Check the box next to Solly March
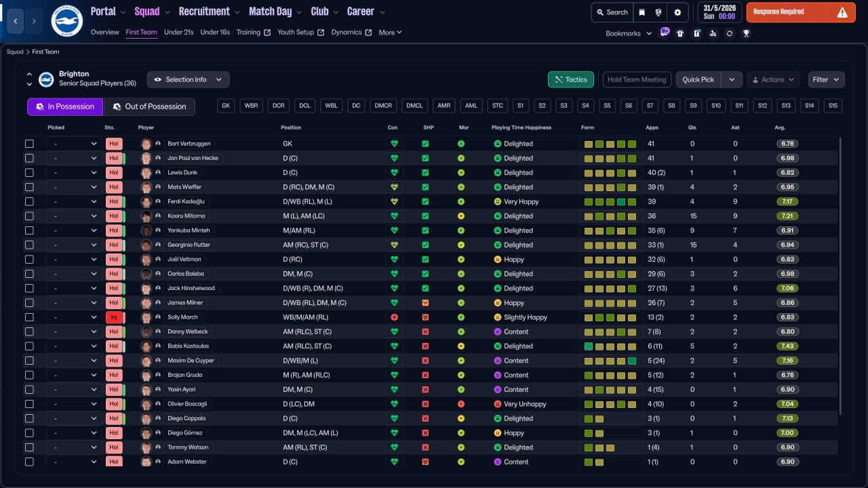This screenshot has height=488, width=868. (x=29, y=317)
